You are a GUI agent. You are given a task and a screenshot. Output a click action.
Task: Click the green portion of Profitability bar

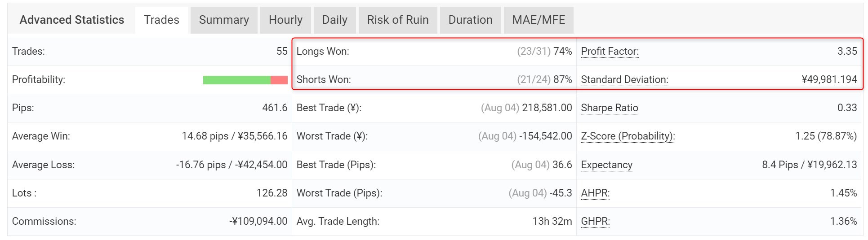point(237,80)
